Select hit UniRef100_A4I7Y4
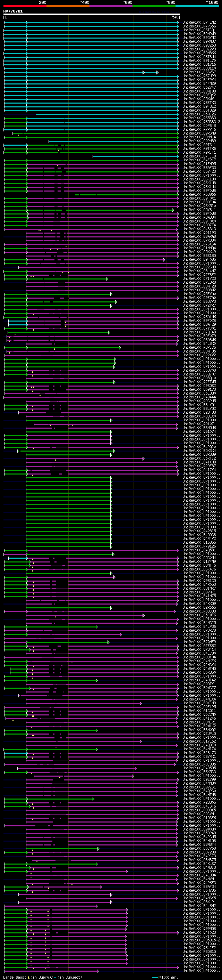 (x=199, y=470)
